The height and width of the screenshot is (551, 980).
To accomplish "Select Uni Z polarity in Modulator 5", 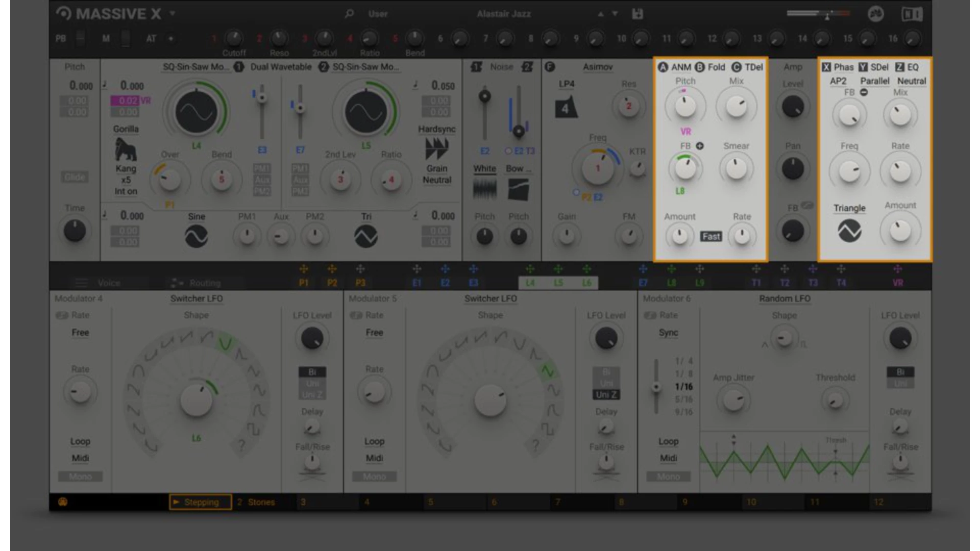I will click(606, 394).
